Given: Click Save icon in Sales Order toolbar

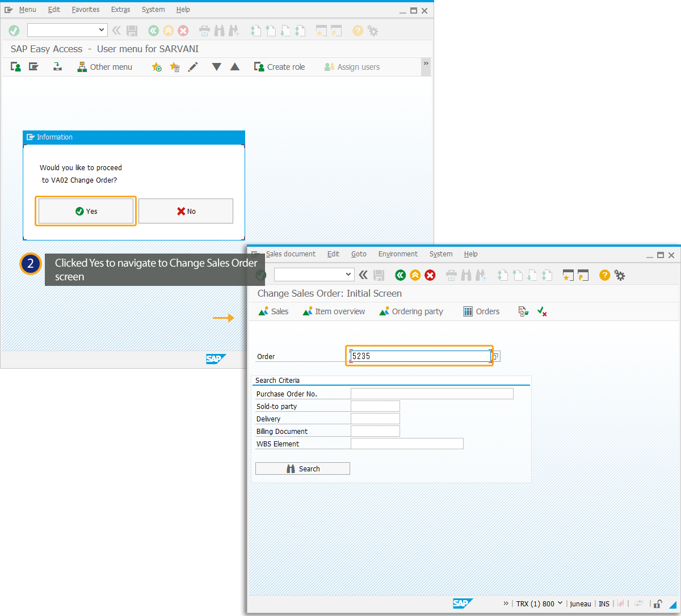Looking at the screenshot, I should (x=379, y=275).
